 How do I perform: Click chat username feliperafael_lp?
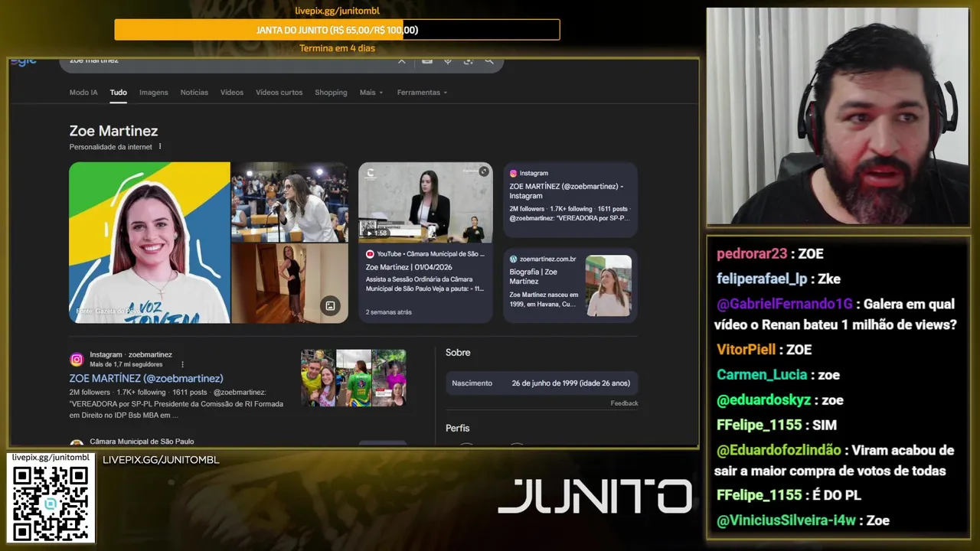coord(763,279)
